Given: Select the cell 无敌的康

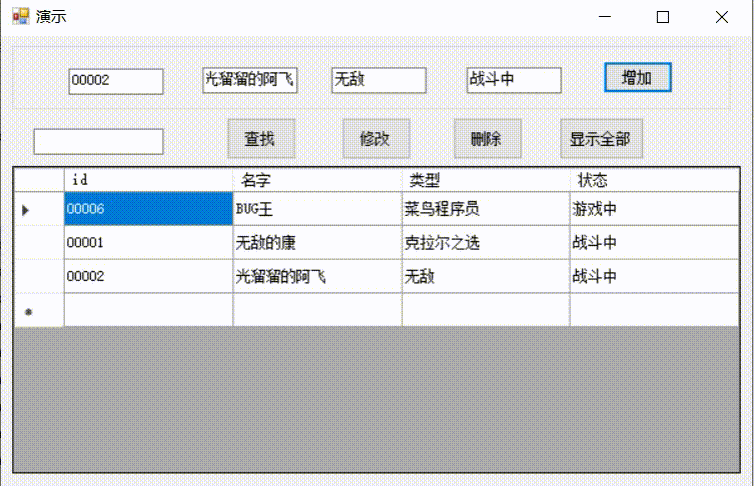Looking at the screenshot, I should coord(317,242).
